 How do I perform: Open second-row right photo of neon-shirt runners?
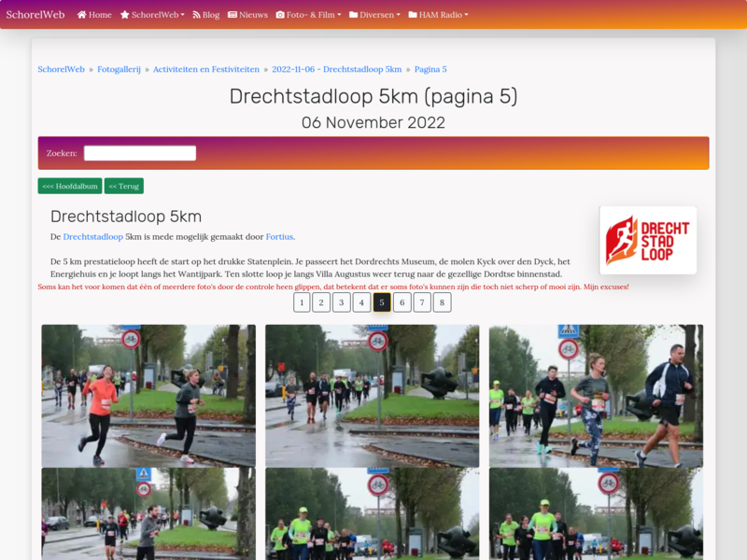[x=596, y=513]
